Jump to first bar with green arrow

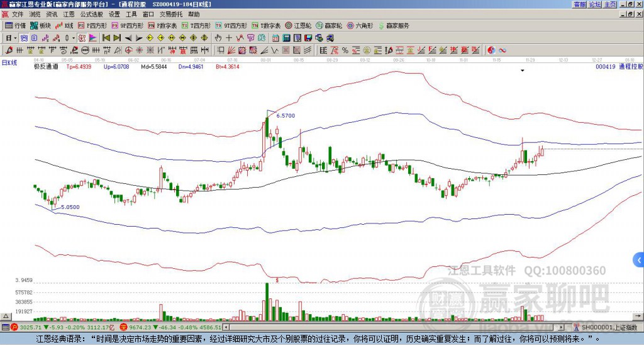pyautogui.click(x=106, y=38)
